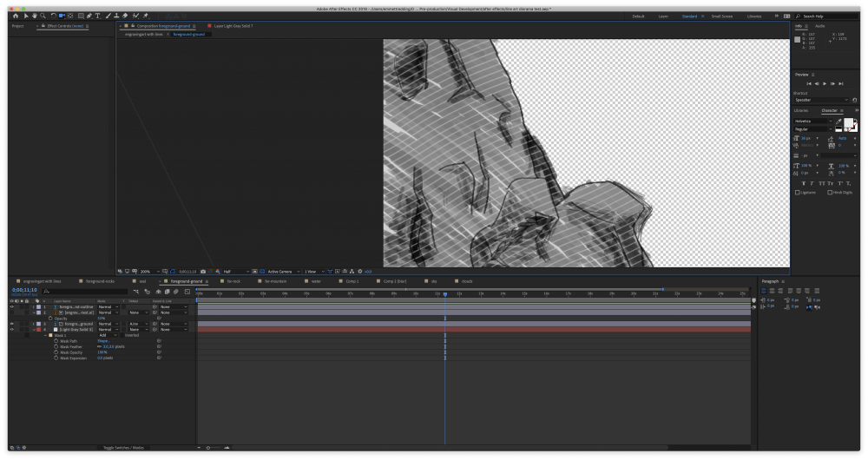
Task: Open the Libraries panel tab beside Character
Action: [801, 111]
